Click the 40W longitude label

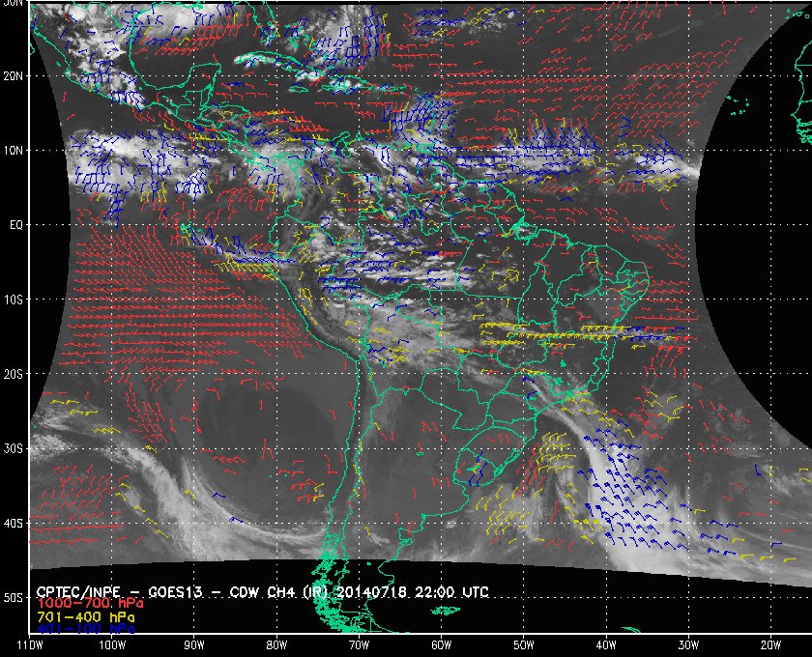click(x=606, y=644)
